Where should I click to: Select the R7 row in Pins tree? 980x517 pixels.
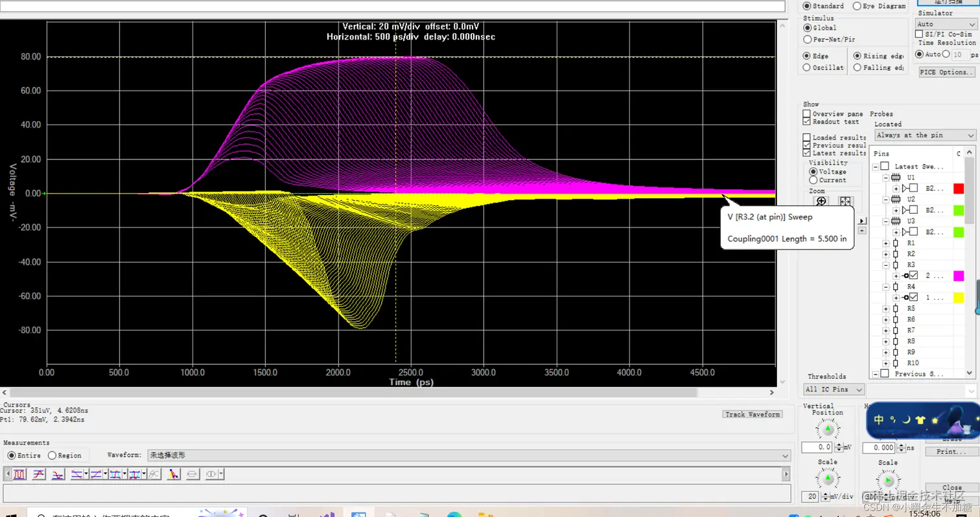[911, 330]
